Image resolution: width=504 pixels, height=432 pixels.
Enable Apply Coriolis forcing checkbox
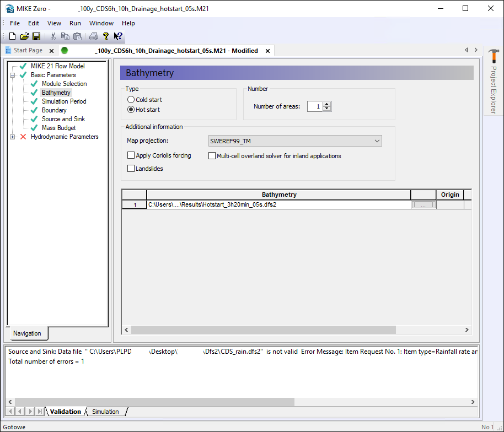[x=131, y=156]
